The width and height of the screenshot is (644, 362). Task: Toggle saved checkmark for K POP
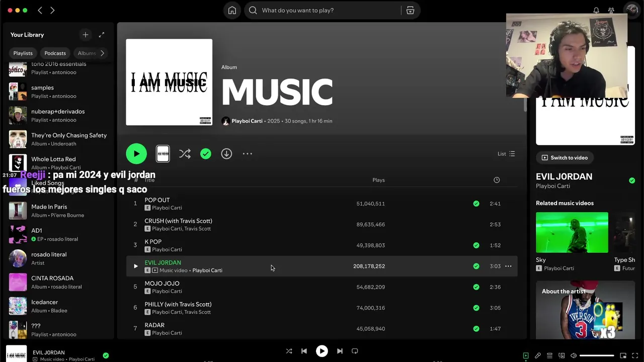pos(476,245)
